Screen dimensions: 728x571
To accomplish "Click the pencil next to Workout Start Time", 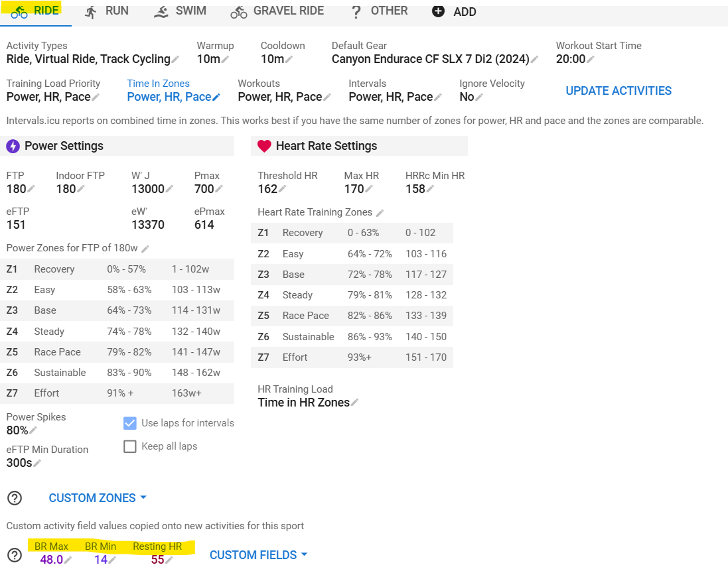I will [591, 60].
